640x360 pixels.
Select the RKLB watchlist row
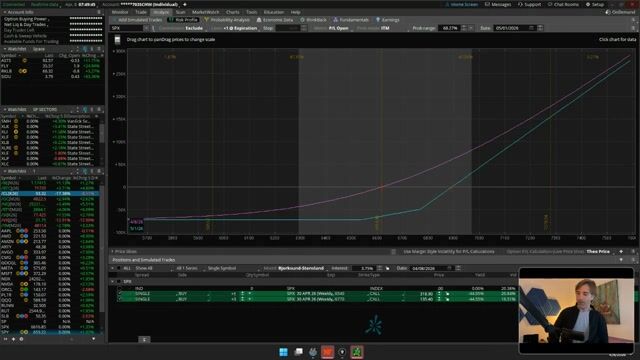(52, 71)
